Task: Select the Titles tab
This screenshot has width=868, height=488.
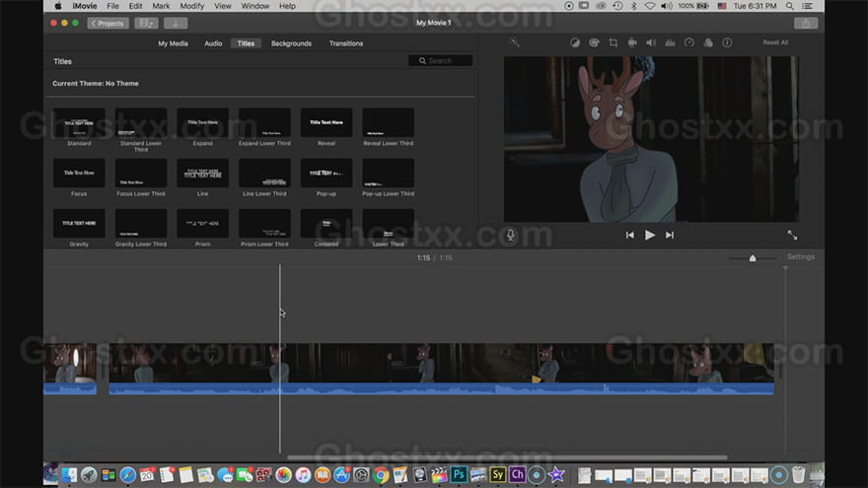Action: [246, 43]
